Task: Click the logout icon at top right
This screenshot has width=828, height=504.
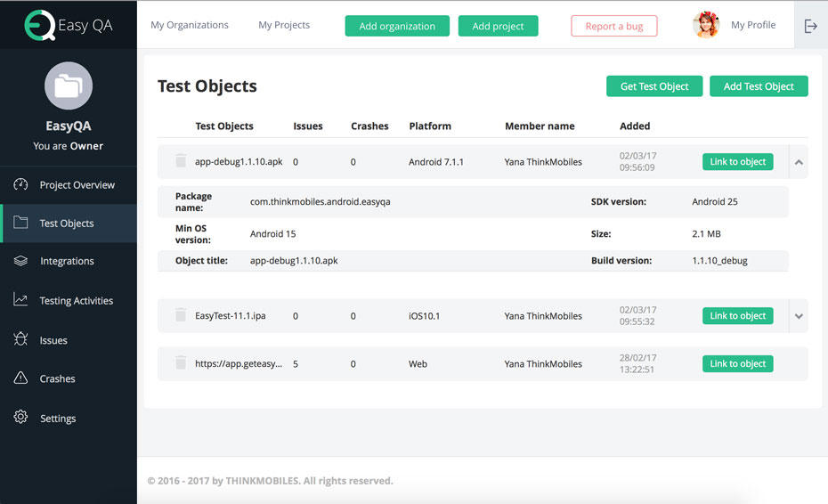Action: coord(810,26)
